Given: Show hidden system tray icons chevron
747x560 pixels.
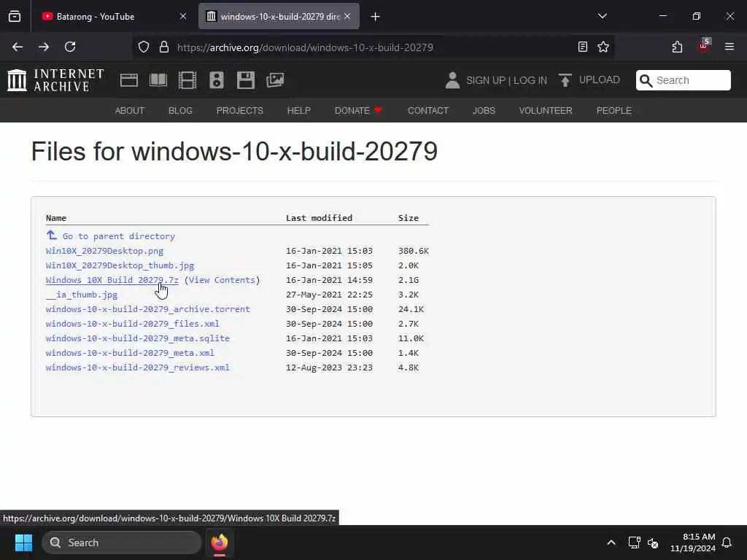Looking at the screenshot, I should point(611,542).
